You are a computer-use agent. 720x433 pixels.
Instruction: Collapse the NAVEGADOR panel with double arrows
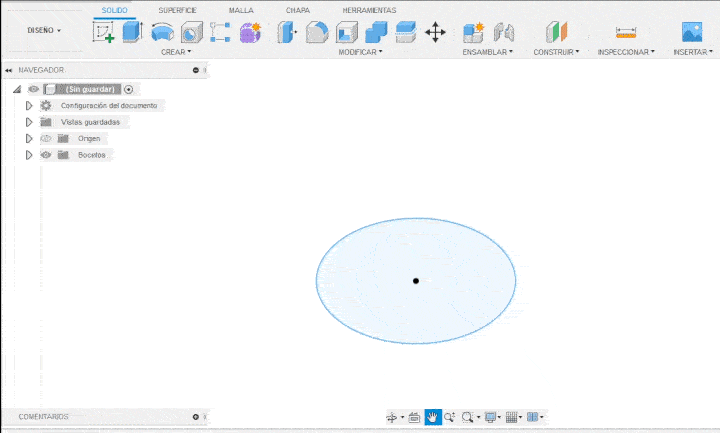9,70
